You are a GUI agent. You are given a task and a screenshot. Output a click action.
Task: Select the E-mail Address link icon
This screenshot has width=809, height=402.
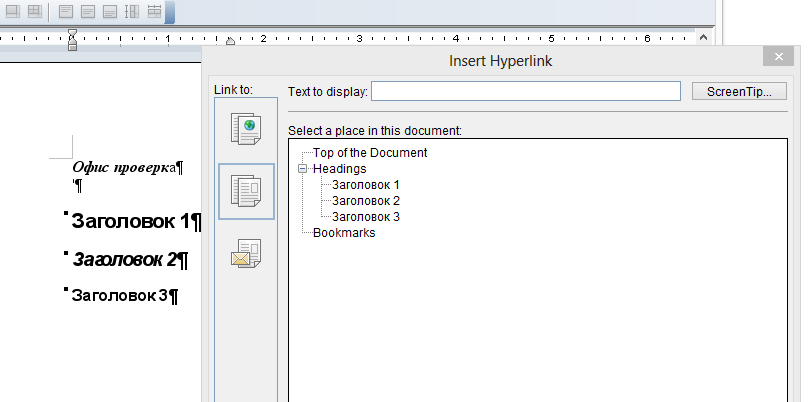click(245, 253)
